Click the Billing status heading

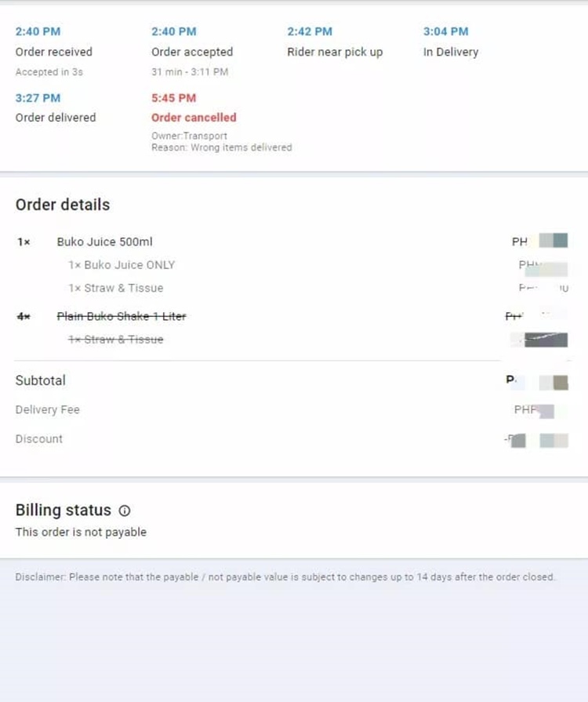point(63,511)
